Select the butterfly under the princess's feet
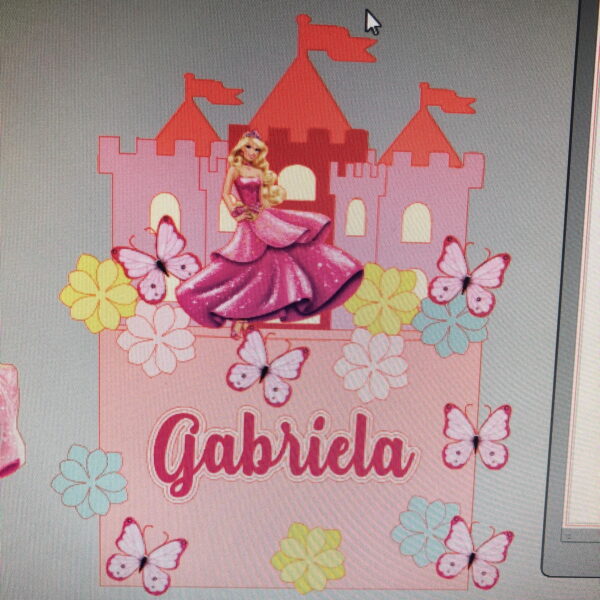Screen dimensions: 600x600 pyautogui.click(x=268, y=367)
